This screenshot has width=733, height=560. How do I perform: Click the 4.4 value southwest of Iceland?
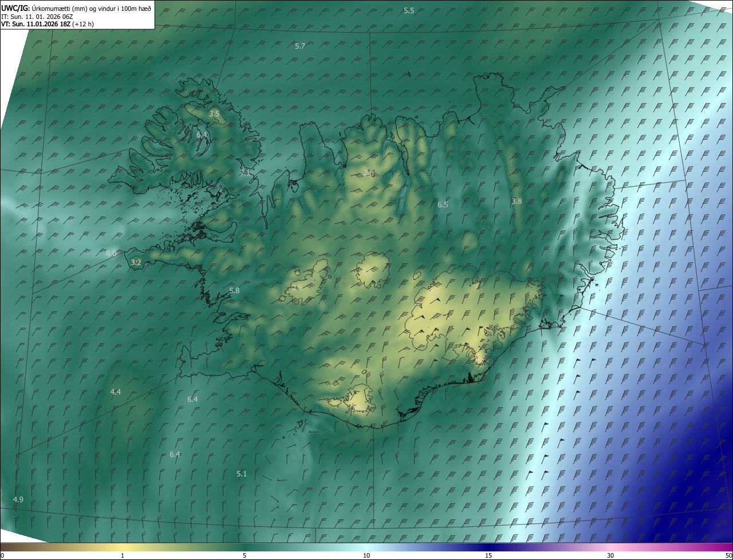(x=116, y=392)
